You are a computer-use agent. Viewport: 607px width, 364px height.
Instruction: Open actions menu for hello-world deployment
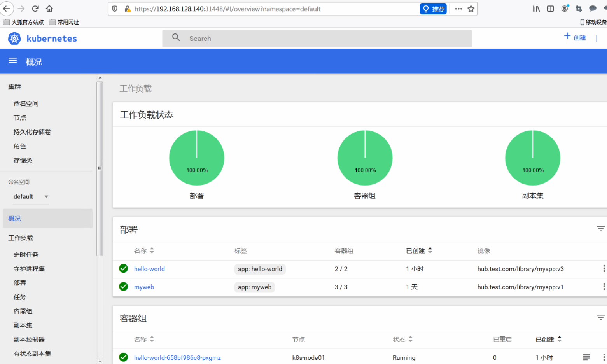(604, 268)
